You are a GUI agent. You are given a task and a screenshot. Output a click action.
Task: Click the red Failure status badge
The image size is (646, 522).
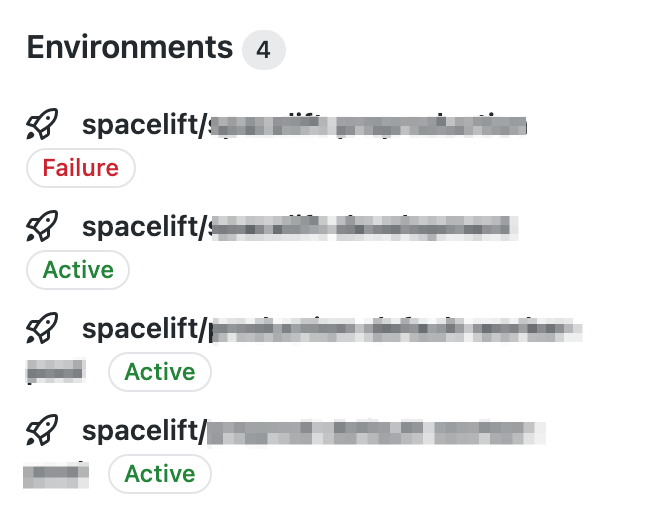[80, 168]
